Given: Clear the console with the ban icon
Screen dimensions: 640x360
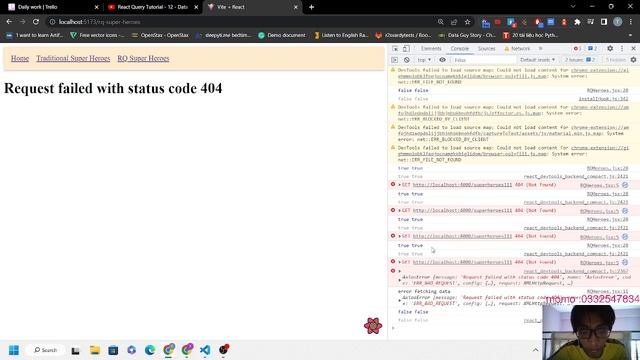Looking at the screenshot, I should pos(407,60).
